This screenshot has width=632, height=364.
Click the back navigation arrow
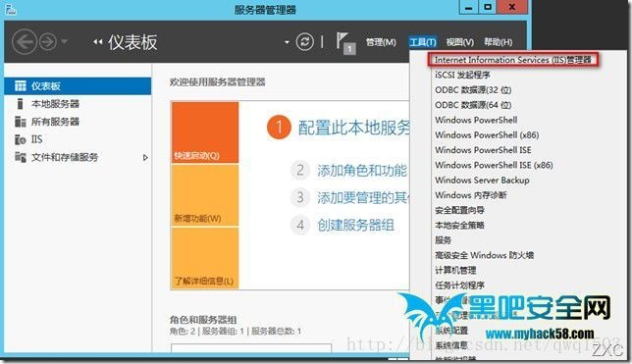click(x=25, y=42)
